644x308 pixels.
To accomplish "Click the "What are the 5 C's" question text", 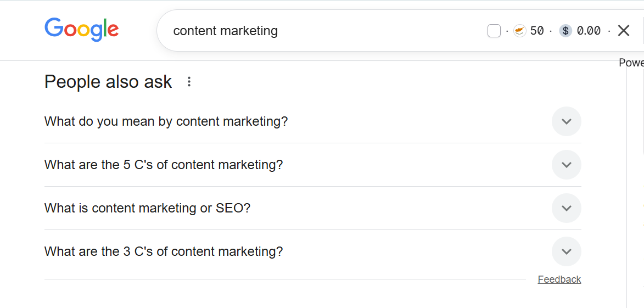I will [x=164, y=165].
